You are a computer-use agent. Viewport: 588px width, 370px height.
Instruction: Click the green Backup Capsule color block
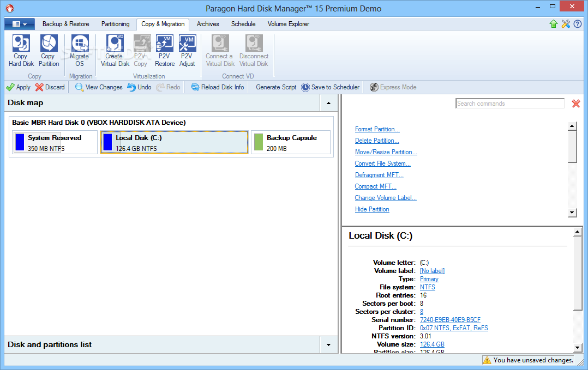click(259, 142)
